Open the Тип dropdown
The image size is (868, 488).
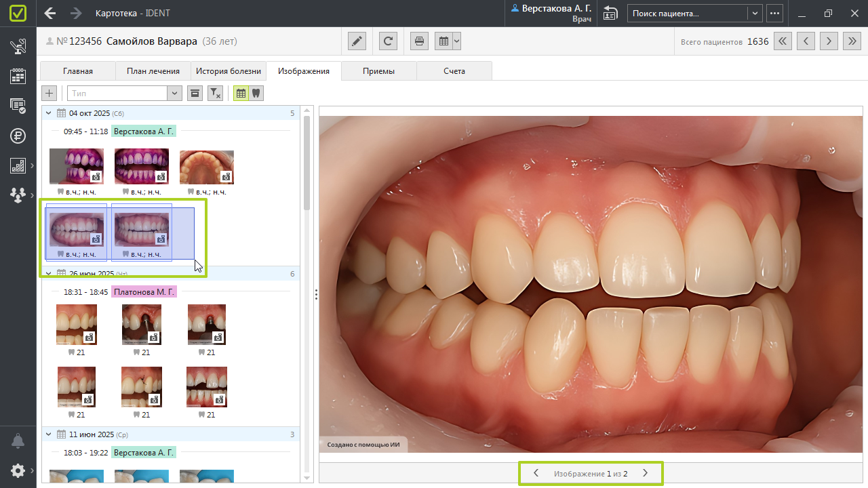(x=175, y=94)
